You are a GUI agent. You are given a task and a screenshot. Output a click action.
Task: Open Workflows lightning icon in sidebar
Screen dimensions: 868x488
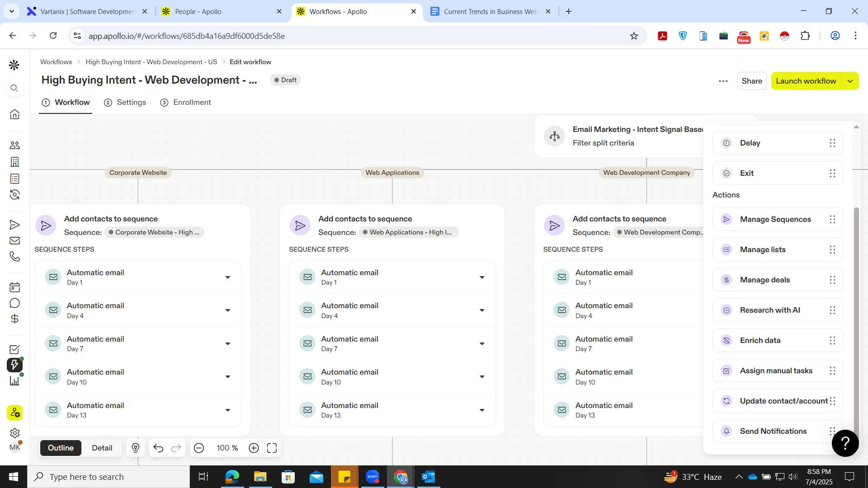pos(14,365)
